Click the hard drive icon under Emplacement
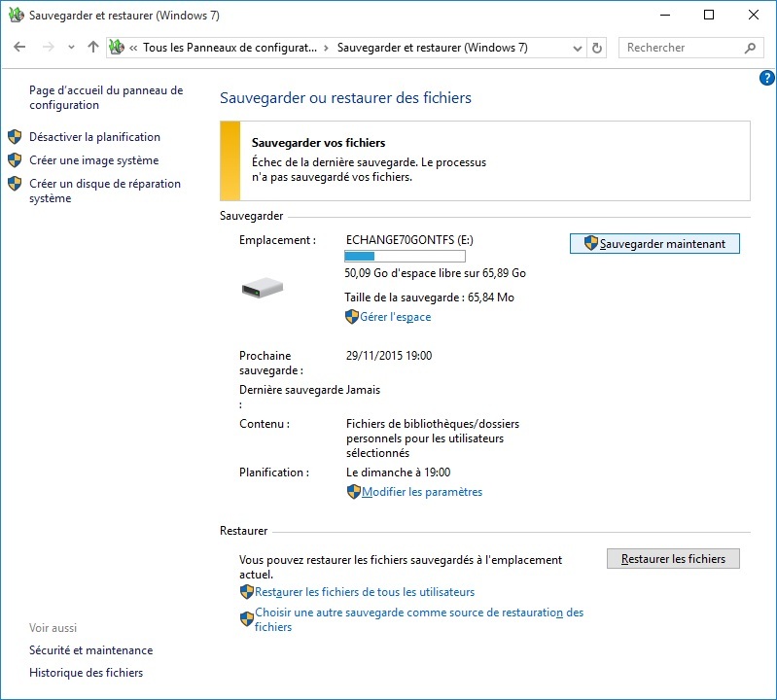Image resolution: width=777 pixels, height=700 pixels. 263,288
